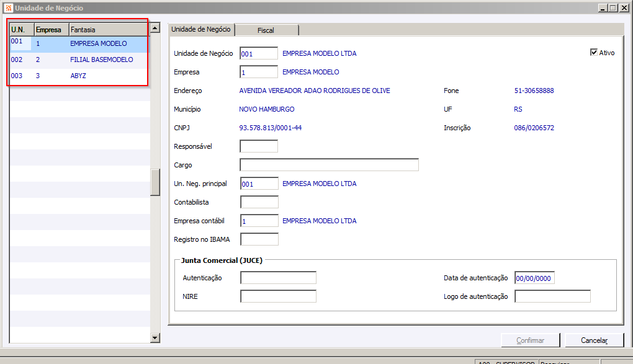Click the Contabilista input field

coord(259,202)
